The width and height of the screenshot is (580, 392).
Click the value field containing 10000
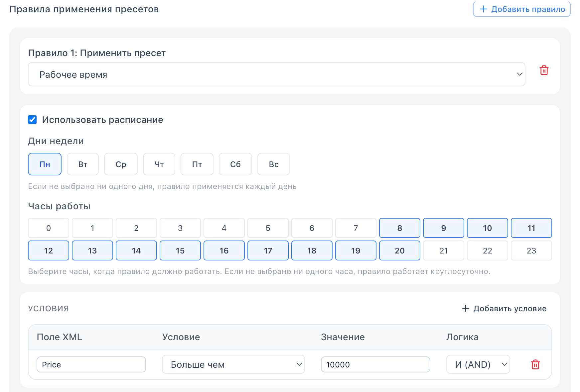point(375,364)
